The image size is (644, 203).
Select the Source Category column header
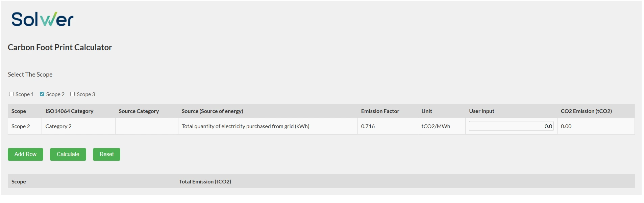pyautogui.click(x=139, y=111)
